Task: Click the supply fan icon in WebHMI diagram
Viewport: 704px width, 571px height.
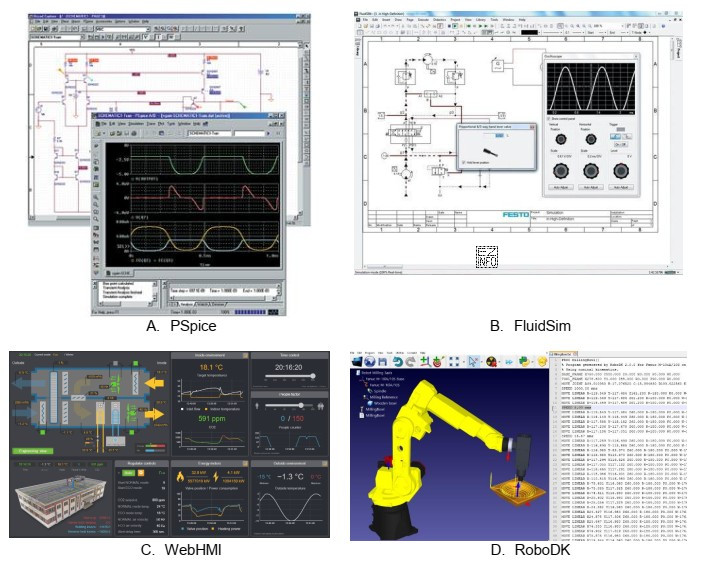Action: click(133, 411)
